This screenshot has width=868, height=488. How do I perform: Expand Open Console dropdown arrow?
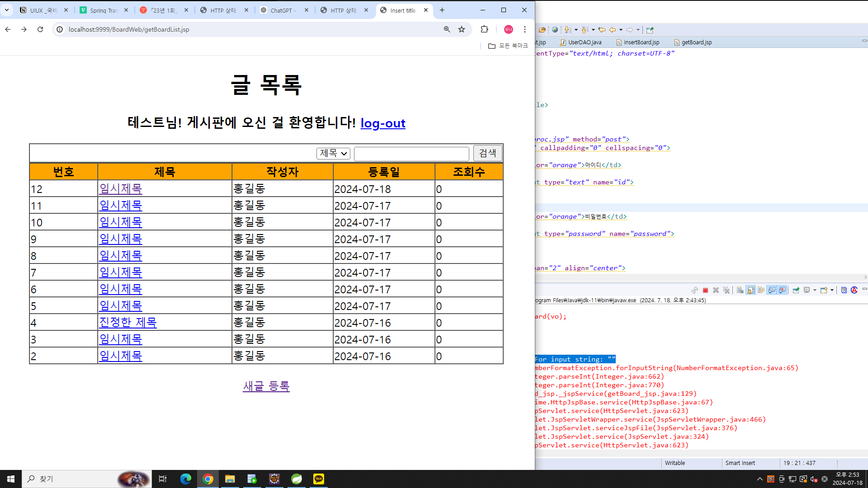coord(832,290)
